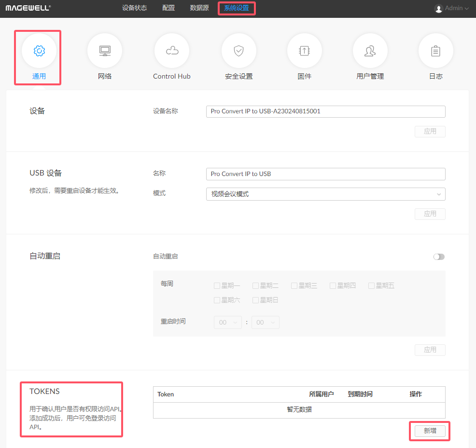476x448 pixels.
Task: Switch to the 设备状态 tab
Action: [x=135, y=8]
